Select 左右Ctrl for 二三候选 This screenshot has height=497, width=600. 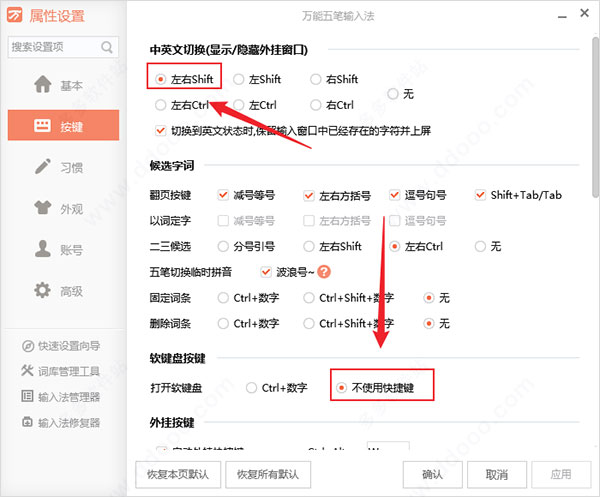(x=395, y=246)
